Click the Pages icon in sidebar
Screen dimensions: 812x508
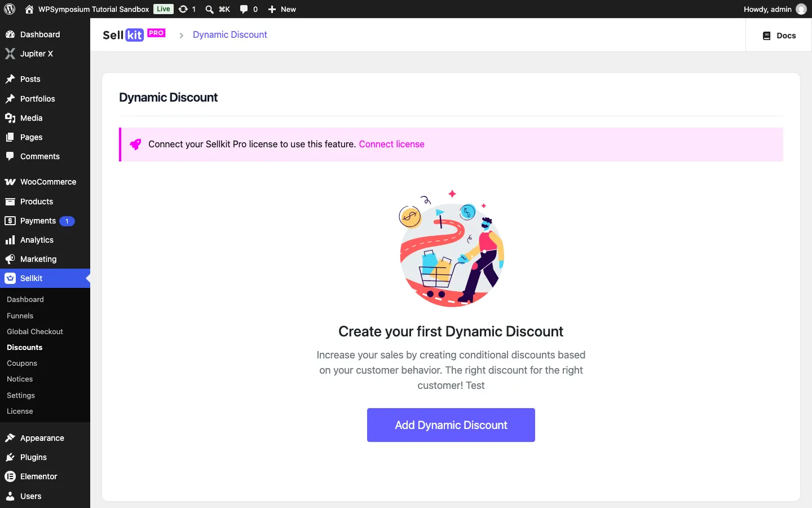point(10,137)
